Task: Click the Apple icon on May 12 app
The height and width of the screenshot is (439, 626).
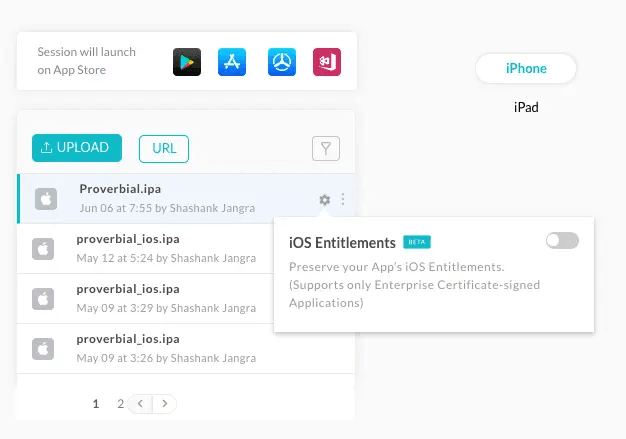Action: pos(42,248)
